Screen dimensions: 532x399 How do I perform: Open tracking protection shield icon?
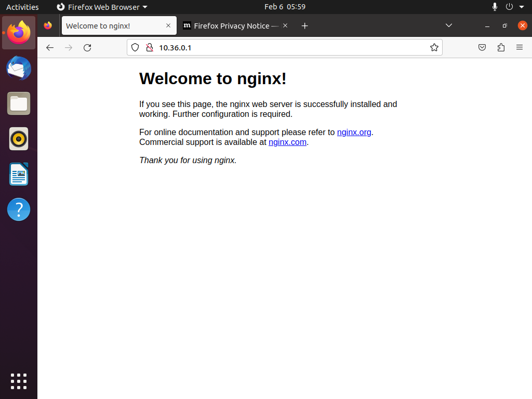point(135,47)
